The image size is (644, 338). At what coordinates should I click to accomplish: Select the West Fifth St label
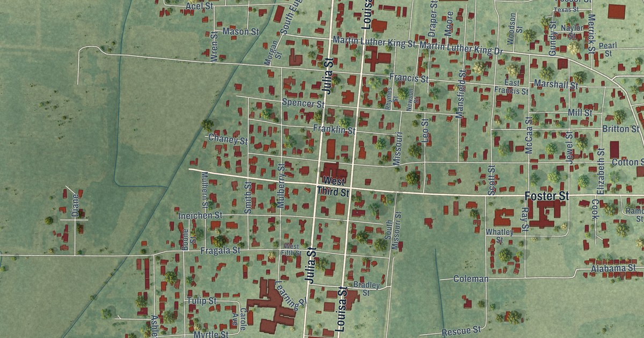tap(290, 249)
